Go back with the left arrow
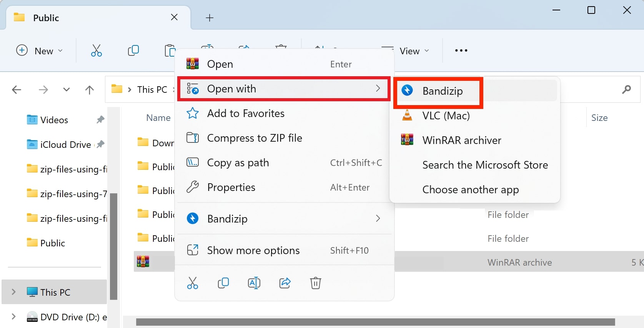The height and width of the screenshot is (328, 644). (17, 90)
